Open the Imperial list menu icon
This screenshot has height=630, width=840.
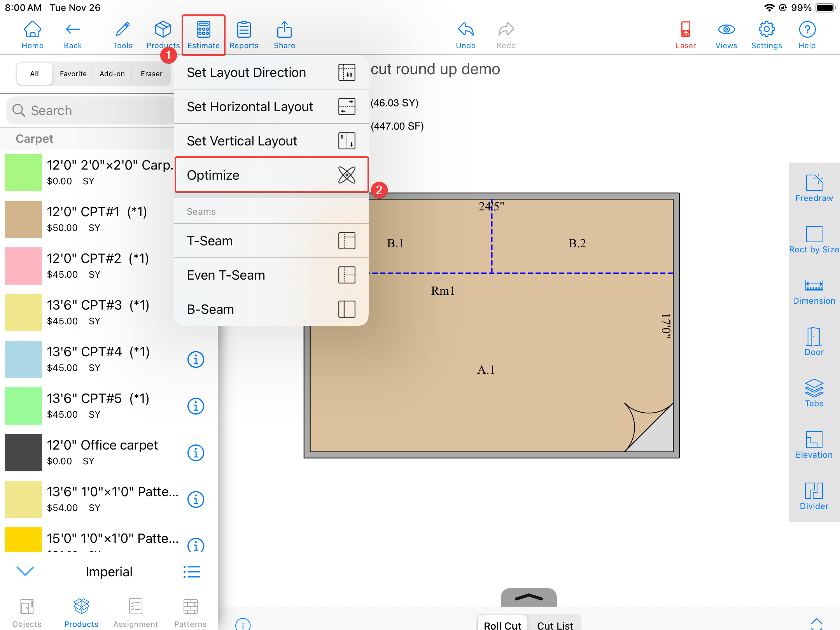pyautogui.click(x=192, y=571)
